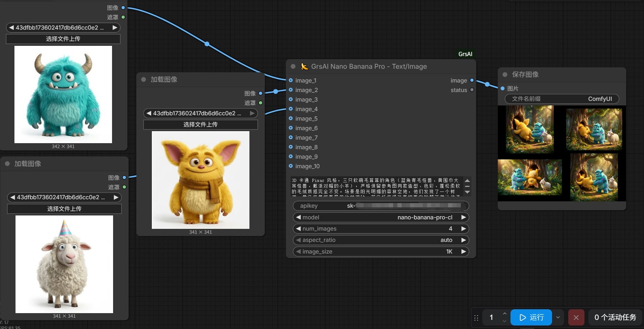Click inside the prompt text area
The width and height of the screenshot is (644, 329).
[376, 186]
